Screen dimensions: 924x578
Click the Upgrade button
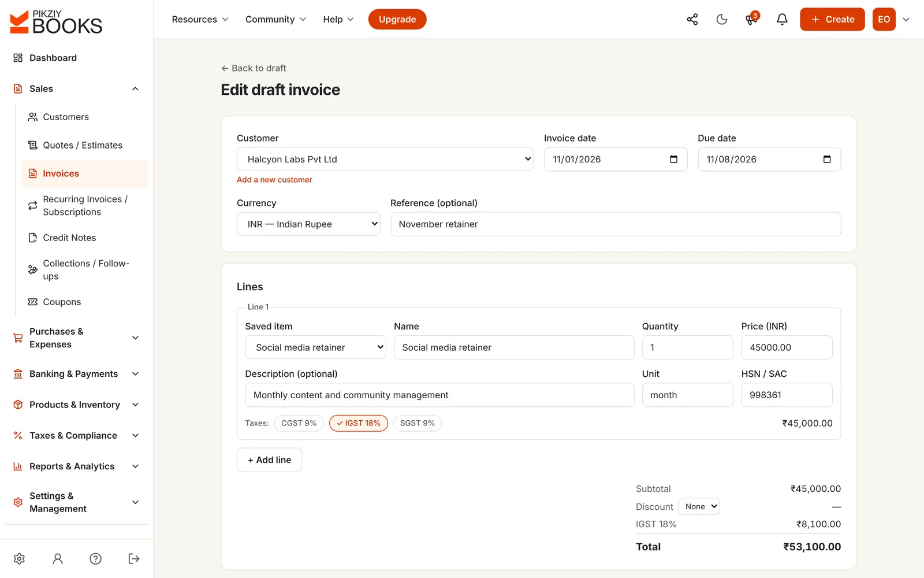coord(397,20)
